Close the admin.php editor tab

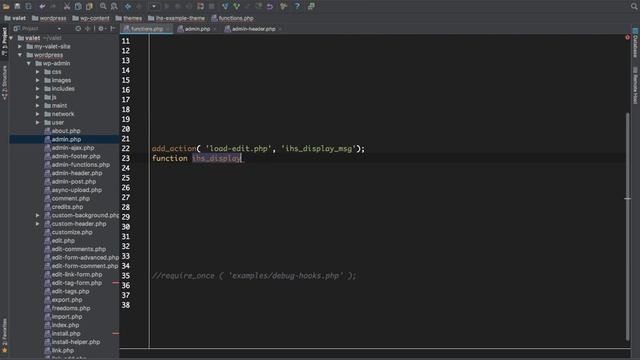pyautogui.click(x=215, y=29)
